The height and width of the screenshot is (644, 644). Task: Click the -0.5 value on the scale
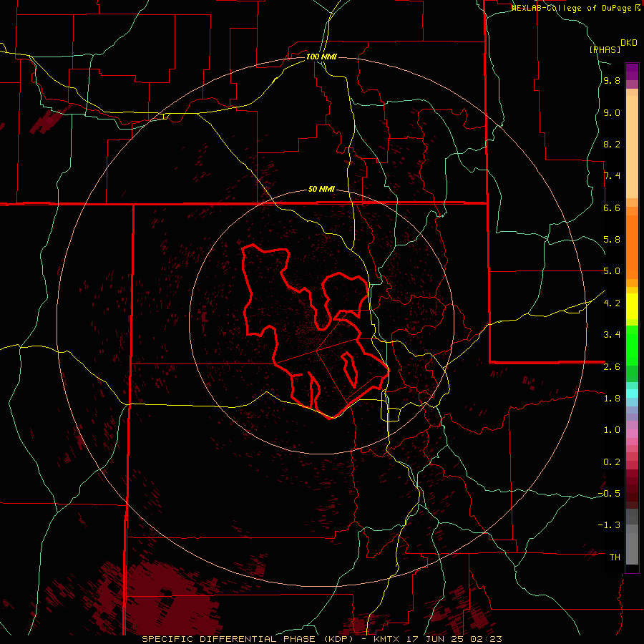tap(609, 494)
